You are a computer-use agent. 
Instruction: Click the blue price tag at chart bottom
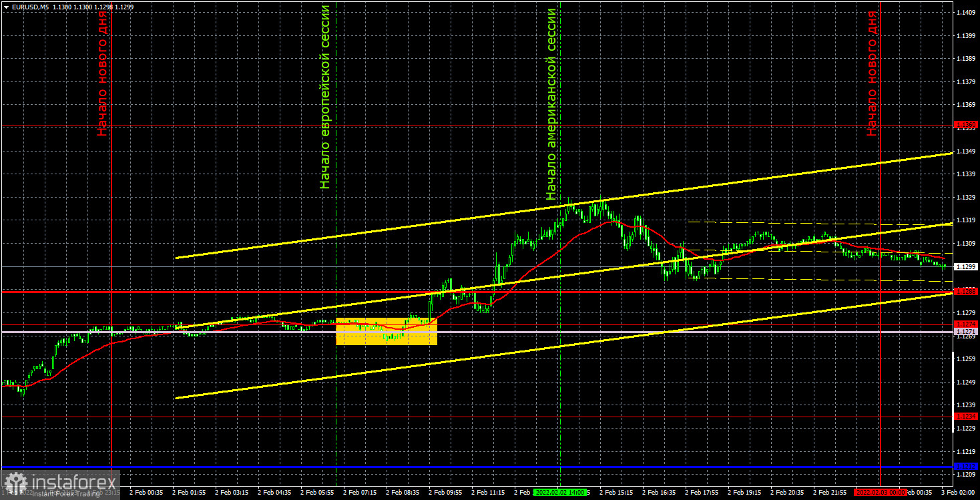[x=966, y=466]
